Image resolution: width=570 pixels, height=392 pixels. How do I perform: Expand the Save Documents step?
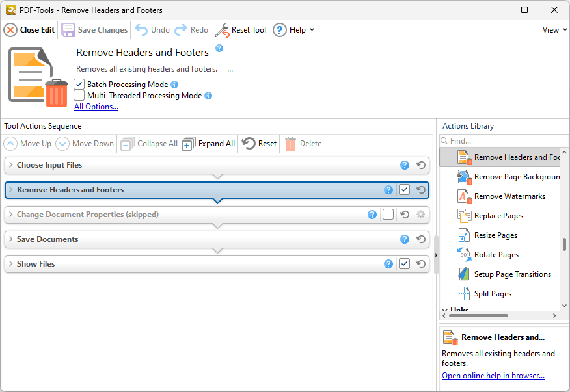pos(11,239)
